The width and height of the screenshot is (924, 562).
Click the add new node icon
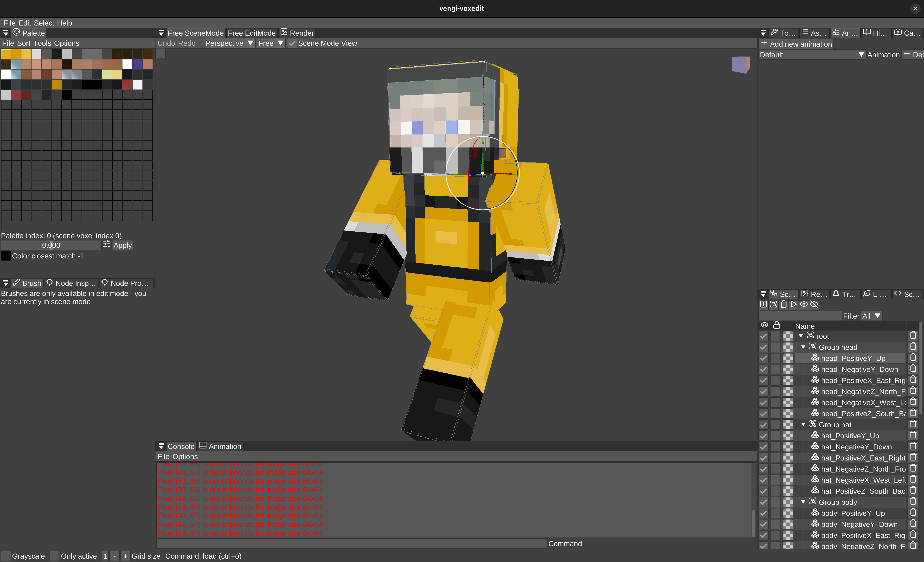[x=763, y=304]
